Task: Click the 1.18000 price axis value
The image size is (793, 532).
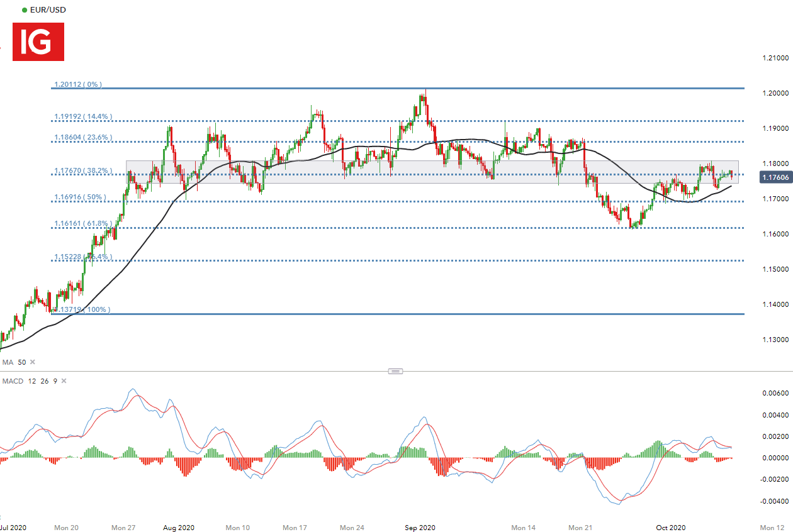Action: click(x=775, y=163)
